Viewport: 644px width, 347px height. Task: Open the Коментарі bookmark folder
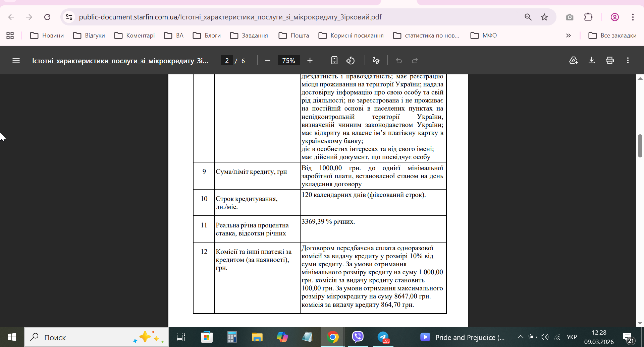[x=135, y=36]
